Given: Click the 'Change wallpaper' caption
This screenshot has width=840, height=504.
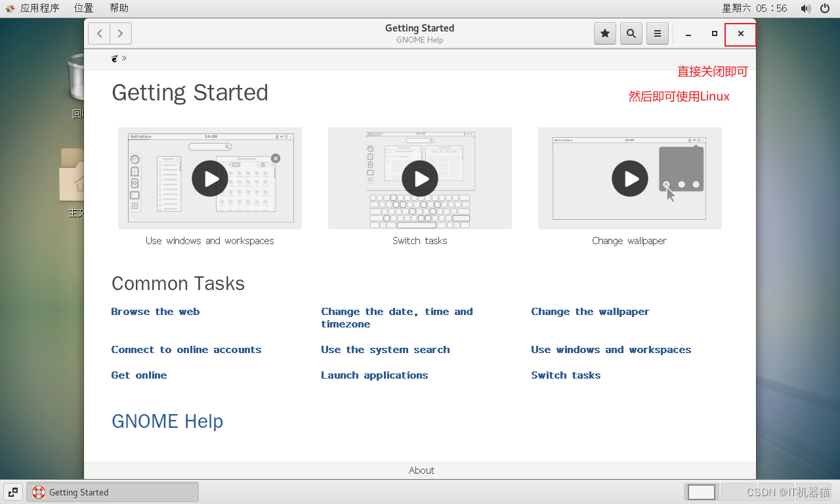Looking at the screenshot, I should (x=629, y=241).
